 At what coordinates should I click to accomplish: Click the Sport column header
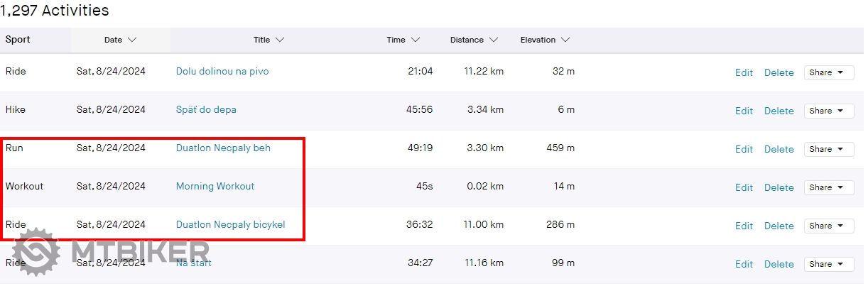[18, 40]
